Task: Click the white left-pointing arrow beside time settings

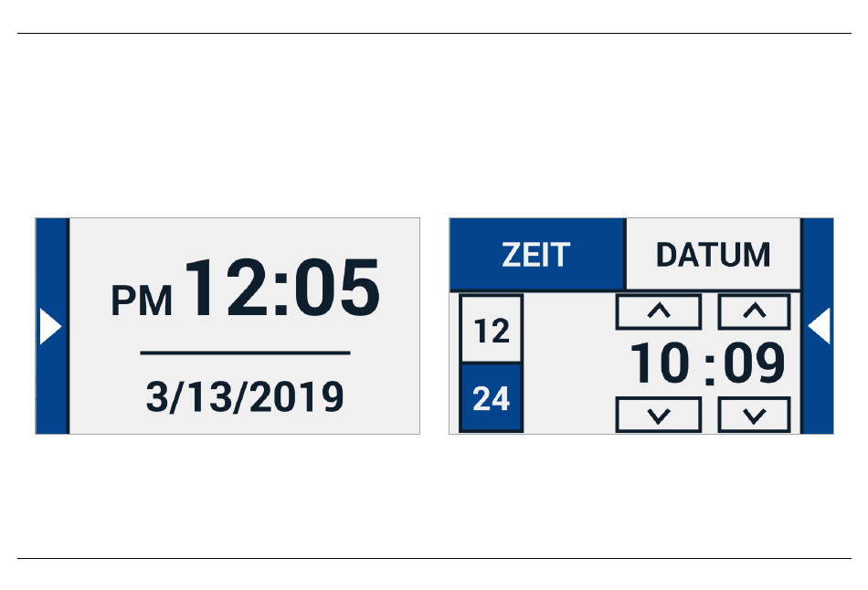Action: coord(820,326)
